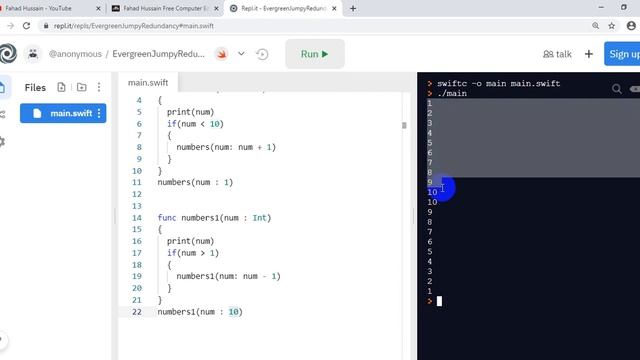Add a new folder in Files panel

coord(82,87)
